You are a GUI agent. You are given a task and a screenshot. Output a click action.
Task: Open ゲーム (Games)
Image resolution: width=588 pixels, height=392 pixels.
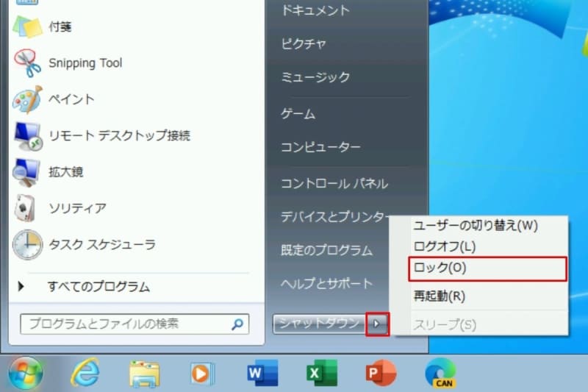[x=298, y=114]
